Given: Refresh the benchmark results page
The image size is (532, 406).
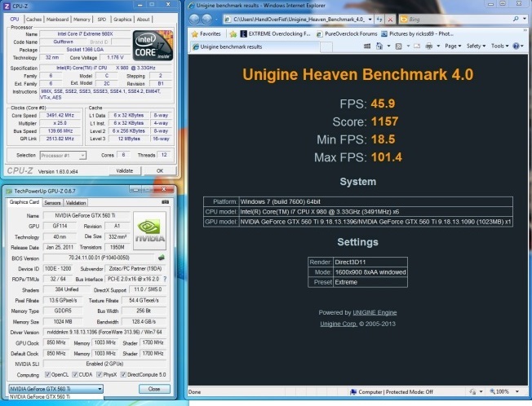Looking at the screenshot, I should point(379,20).
